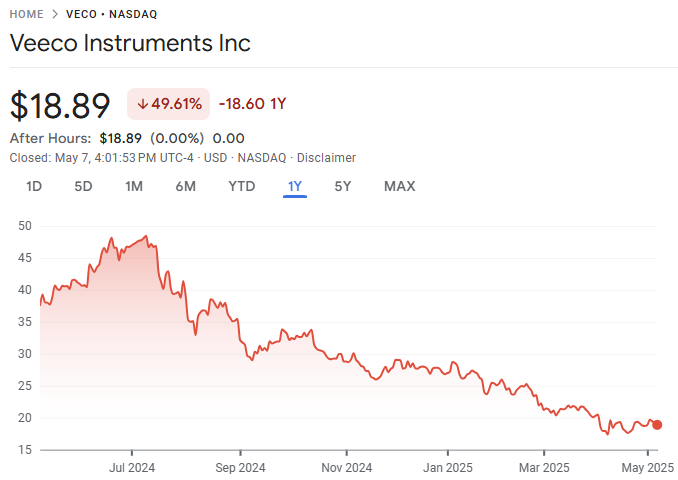Open the Disclaimer link
Viewport: 678px width, 480px height.
(x=329, y=158)
